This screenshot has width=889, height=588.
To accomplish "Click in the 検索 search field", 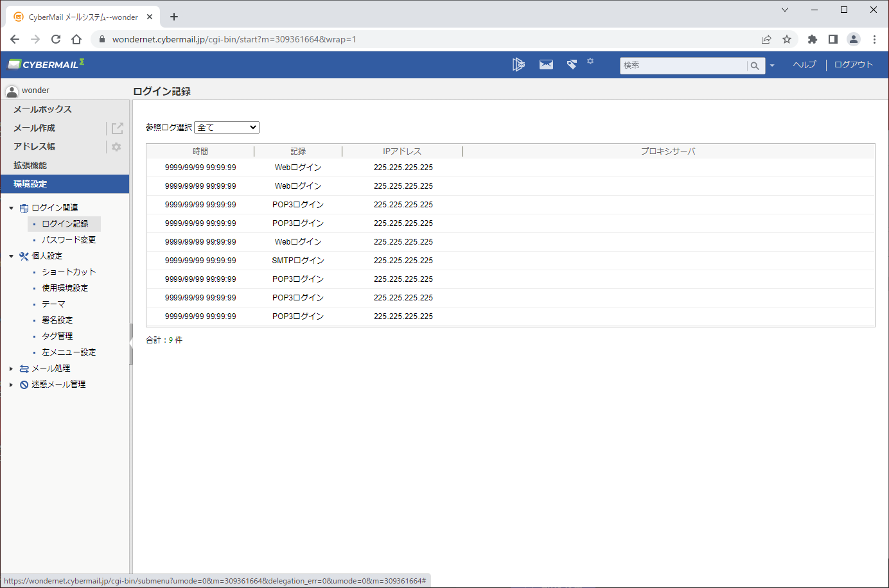I will point(683,65).
